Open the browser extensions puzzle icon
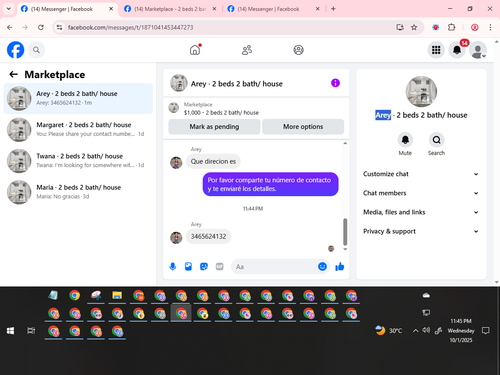 click(x=452, y=27)
